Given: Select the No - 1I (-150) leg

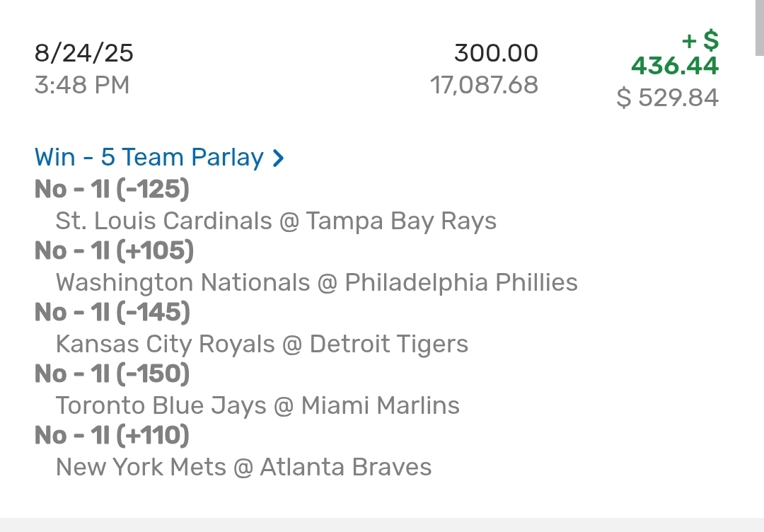Looking at the screenshot, I should [112, 374].
